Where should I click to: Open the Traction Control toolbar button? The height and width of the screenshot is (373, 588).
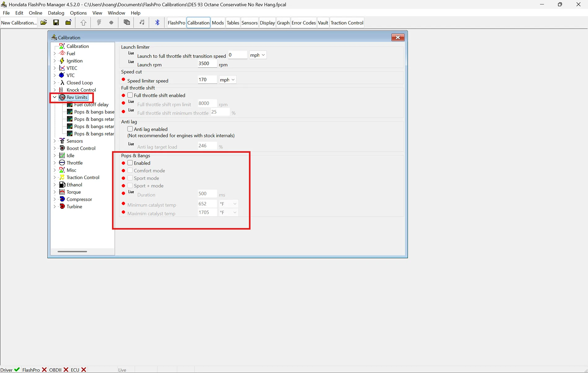click(x=347, y=23)
